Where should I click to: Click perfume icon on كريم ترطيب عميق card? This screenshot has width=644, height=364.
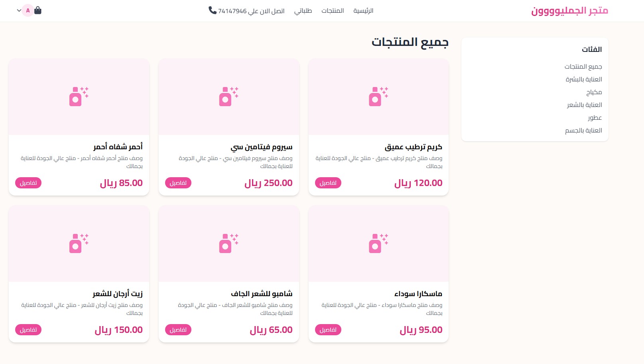[x=378, y=97]
